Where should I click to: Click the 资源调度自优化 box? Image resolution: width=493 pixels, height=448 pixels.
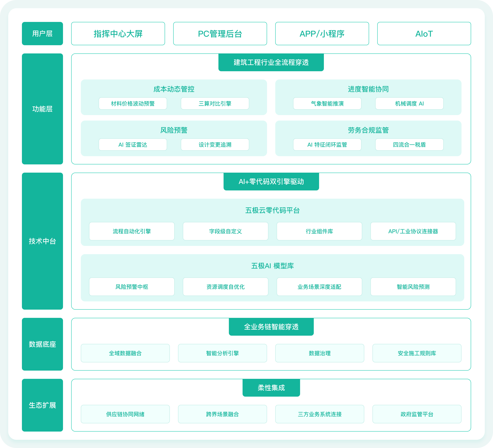(226, 287)
